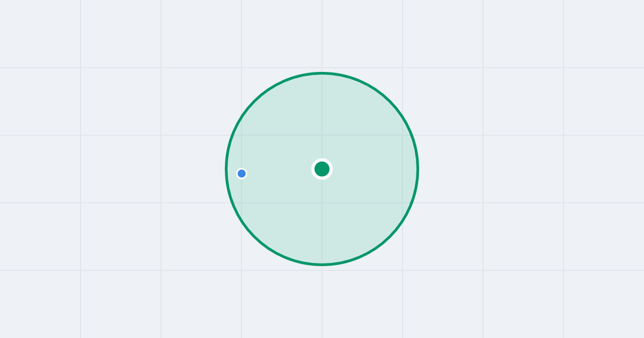Screen dimensions: 644x338
Task: Click the leftmost point of the green circle outline
Action: (x=226, y=169)
